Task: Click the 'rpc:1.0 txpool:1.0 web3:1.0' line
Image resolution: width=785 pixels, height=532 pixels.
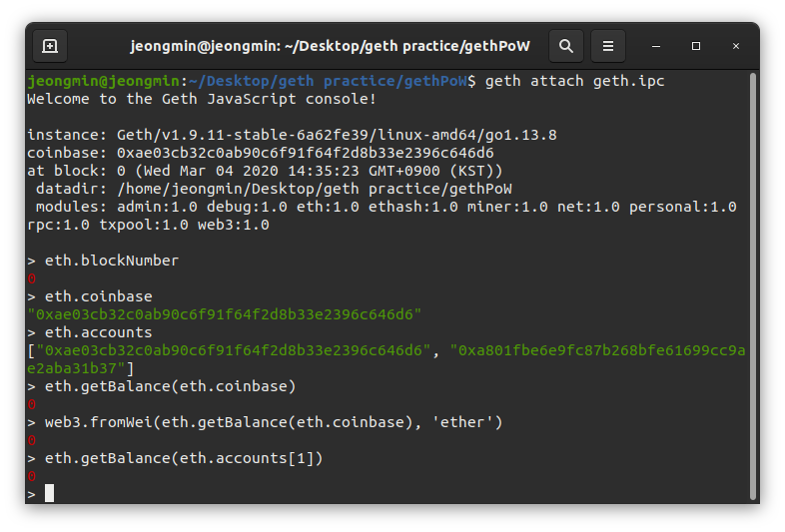Action: pos(148,226)
